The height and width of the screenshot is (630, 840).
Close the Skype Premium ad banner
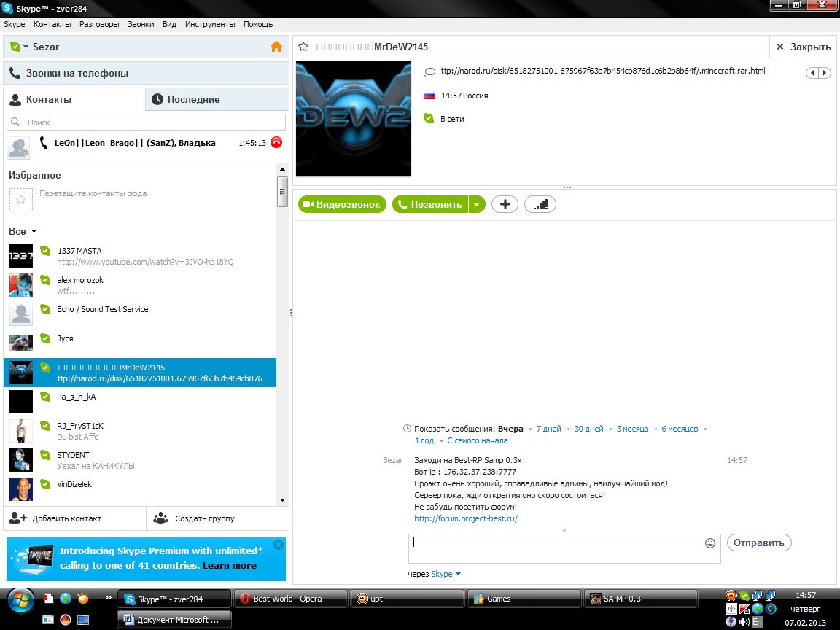(x=278, y=545)
